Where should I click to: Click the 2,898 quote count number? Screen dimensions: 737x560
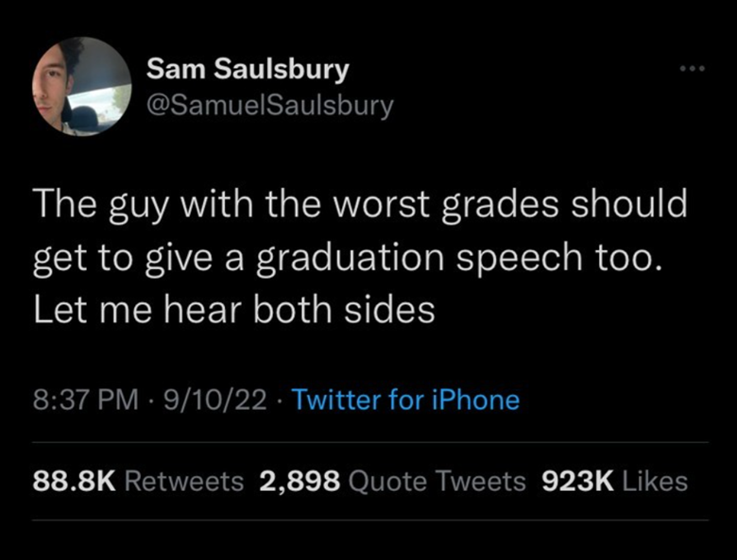point(298,482)
